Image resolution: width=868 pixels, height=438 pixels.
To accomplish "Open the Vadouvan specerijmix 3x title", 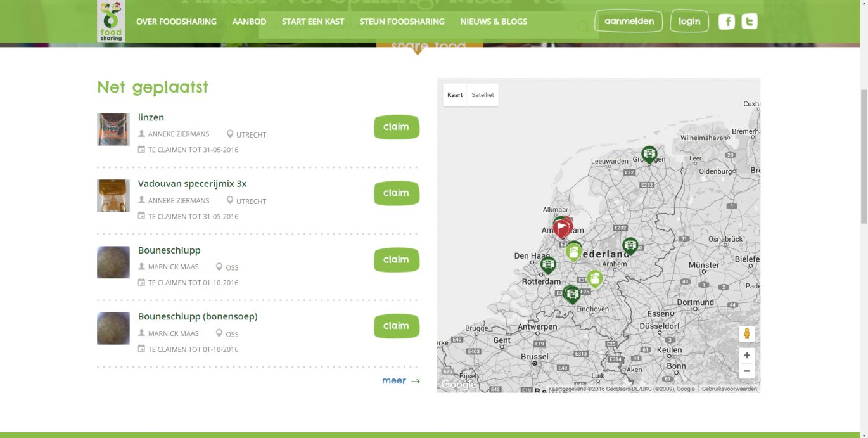I will 192,184.
